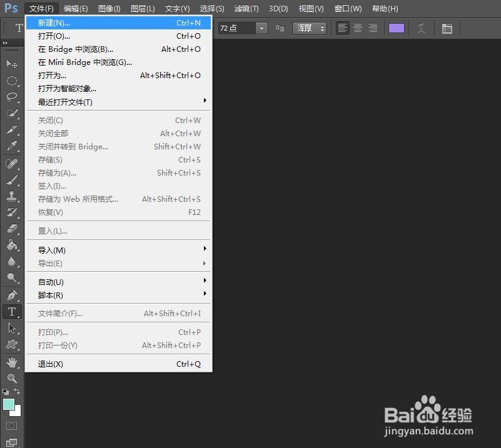This screenshot has width=501, height=448.
Task: Toggle Quick Mask mode
Action: click(x=11, y=426)
